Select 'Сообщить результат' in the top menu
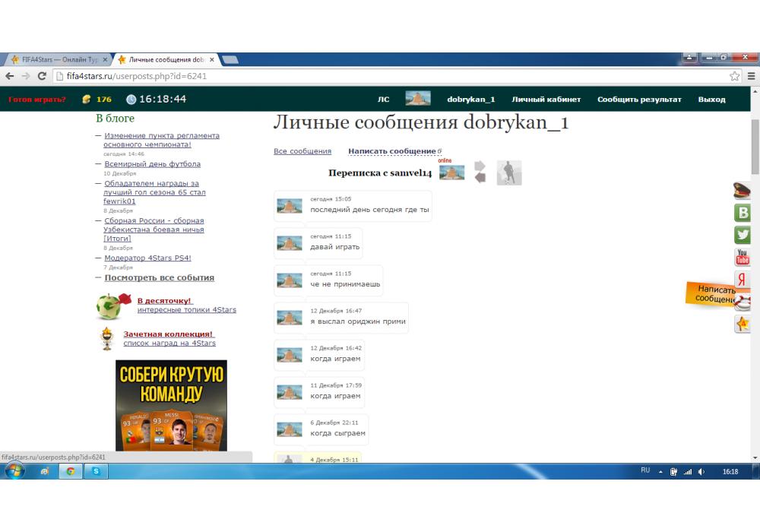The image size is (760, 532). coord(639,100)
